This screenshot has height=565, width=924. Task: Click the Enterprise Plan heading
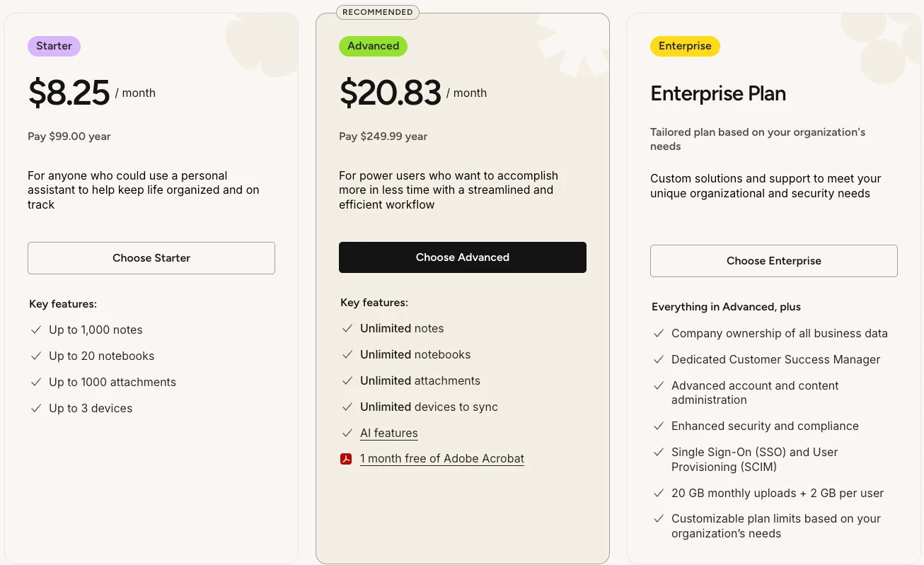(718, 93)
